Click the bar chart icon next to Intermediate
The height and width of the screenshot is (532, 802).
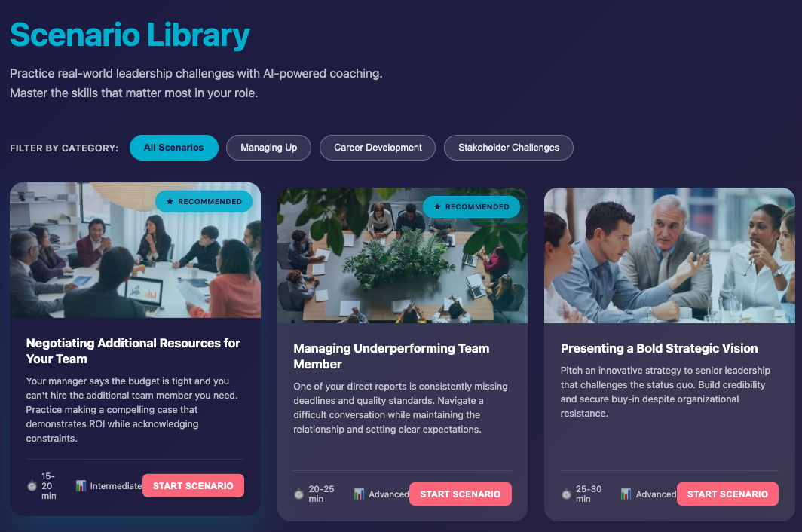[81, 485]
